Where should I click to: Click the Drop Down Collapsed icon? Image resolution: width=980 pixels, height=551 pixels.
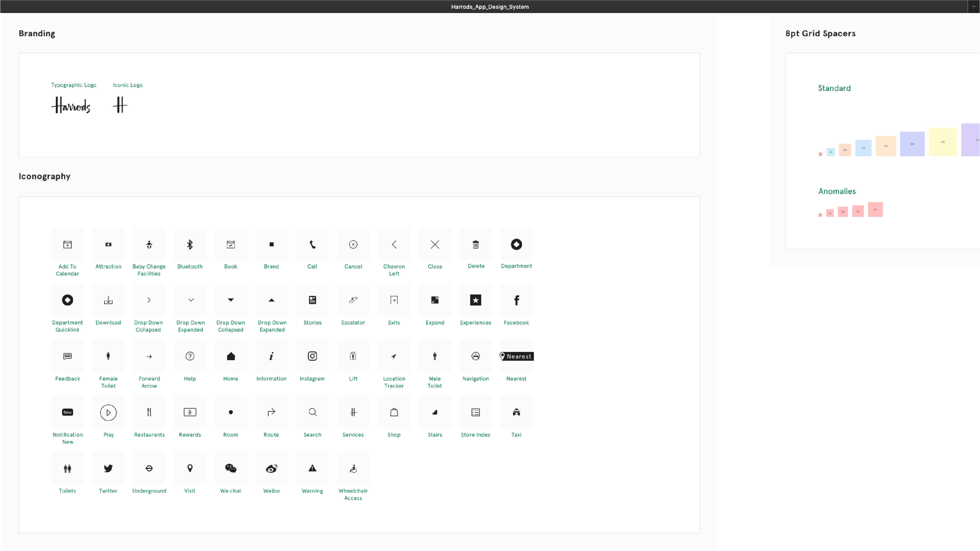149,300
